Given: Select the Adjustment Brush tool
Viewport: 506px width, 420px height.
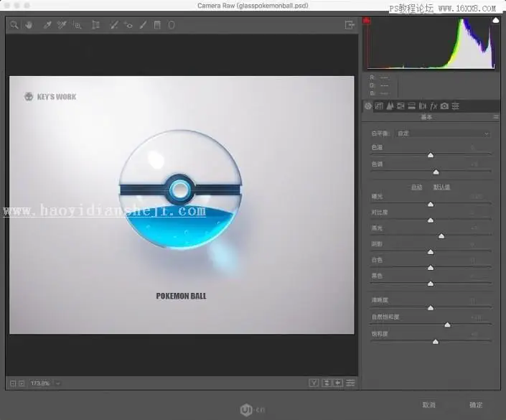Looking at the screenshot, I should 143,25.
